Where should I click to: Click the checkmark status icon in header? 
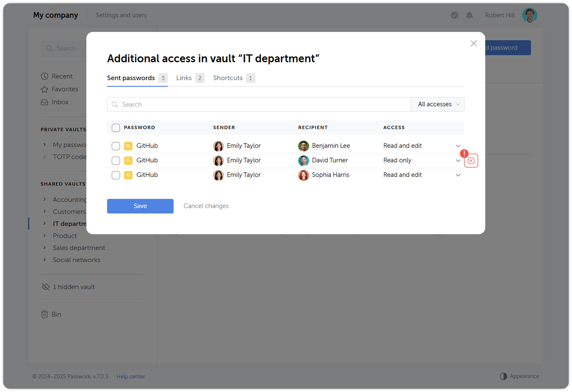454,15
